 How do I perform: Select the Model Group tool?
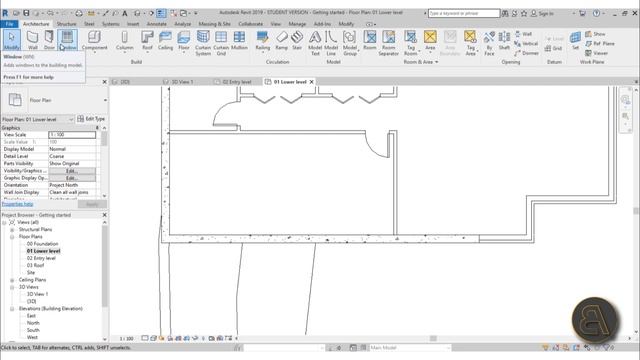(350, 43)
